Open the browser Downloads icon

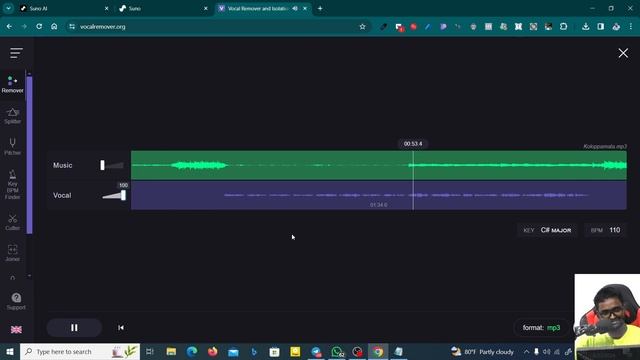click(585, 27)
